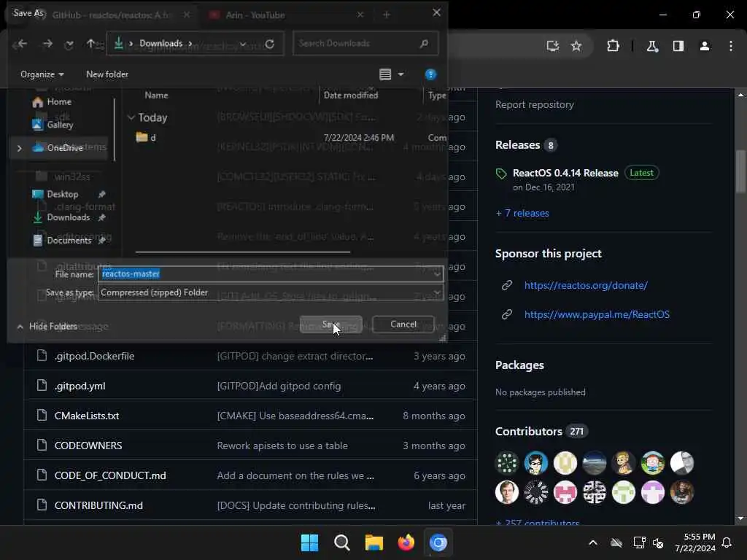
Task: Collapse the Today group
Action: click(x=131, y=117)
